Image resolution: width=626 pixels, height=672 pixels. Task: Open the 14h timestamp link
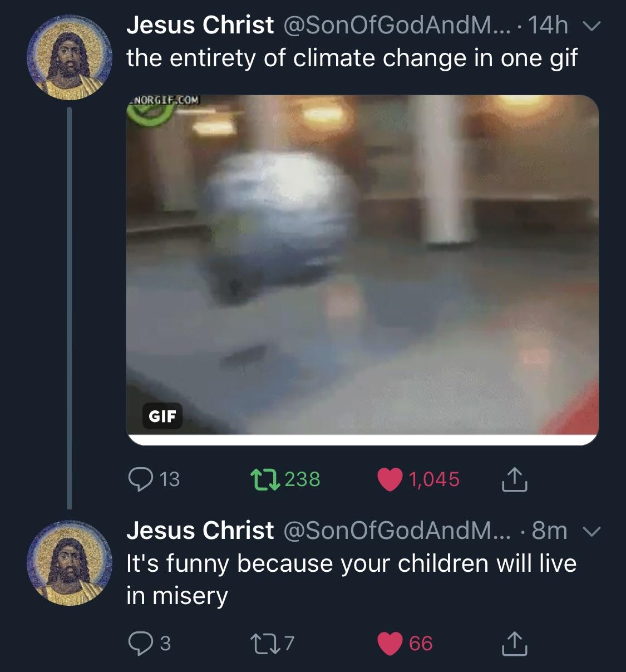(x=548, y=26)
